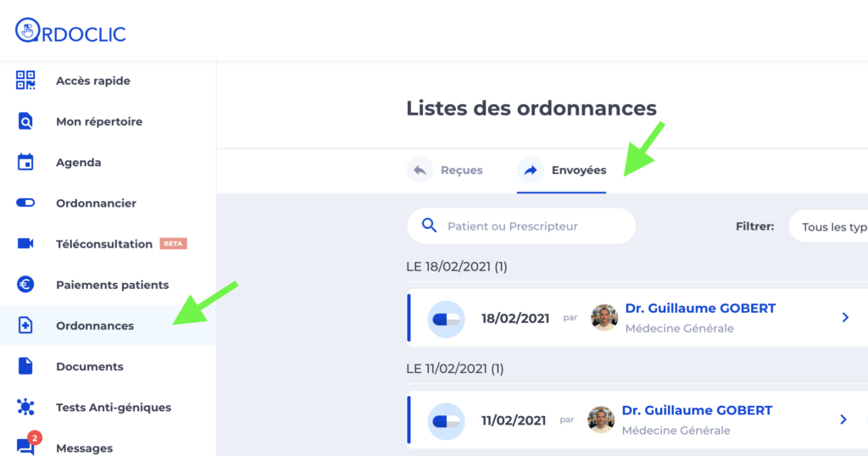Open Accès rapide QR code icon
This screenshot has width=868, height=456.
(25, 81)
